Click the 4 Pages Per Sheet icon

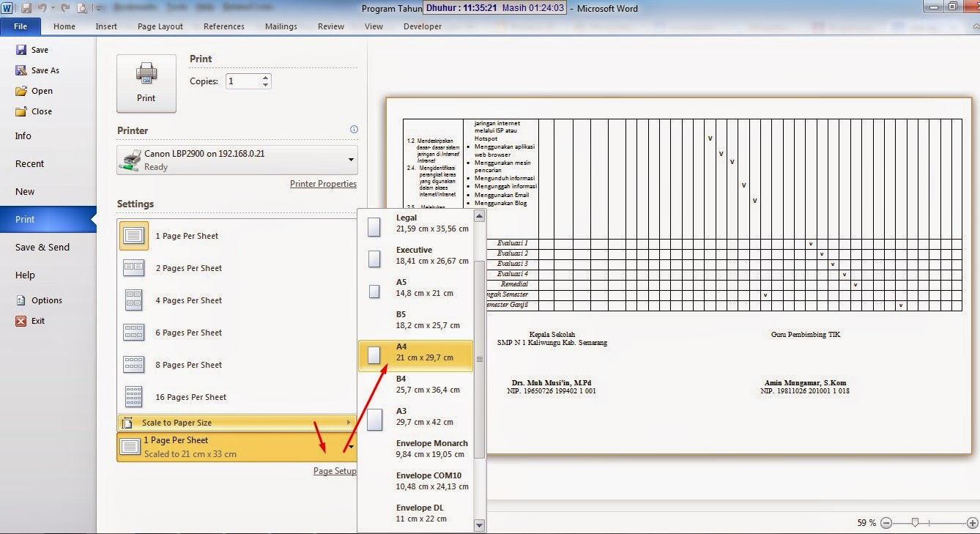(x=134, y=300)
